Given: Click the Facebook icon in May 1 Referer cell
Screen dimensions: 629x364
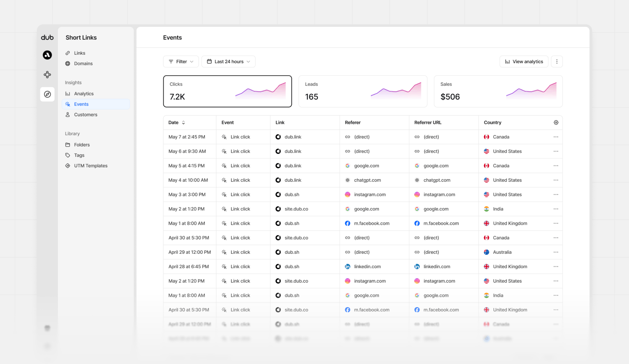Looking at the screenshot, I should (347, 224).
